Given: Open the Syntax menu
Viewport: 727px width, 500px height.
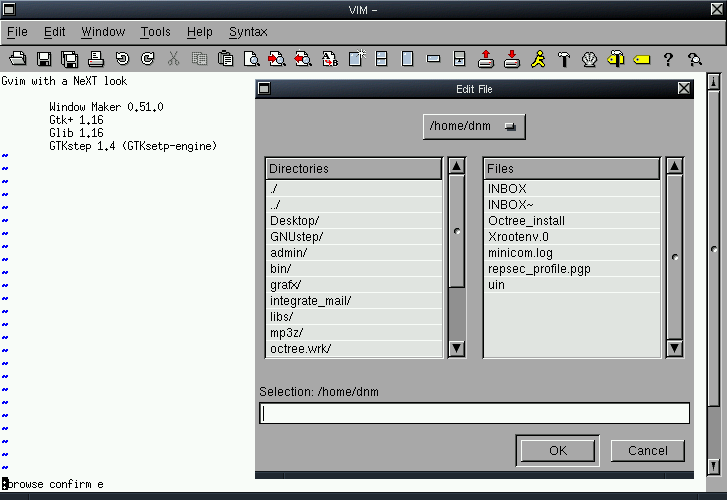Looking at the screenshot, I should click(248, 32).
